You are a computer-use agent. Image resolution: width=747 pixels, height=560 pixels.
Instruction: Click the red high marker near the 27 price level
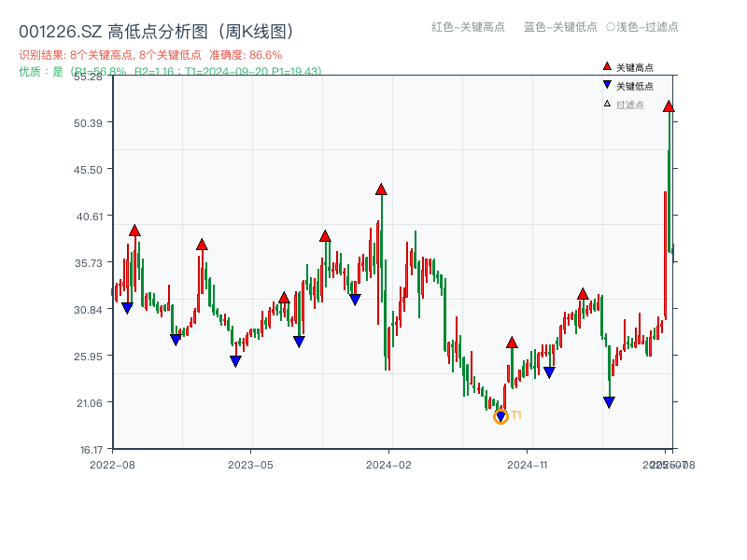(x=512, y=343)
